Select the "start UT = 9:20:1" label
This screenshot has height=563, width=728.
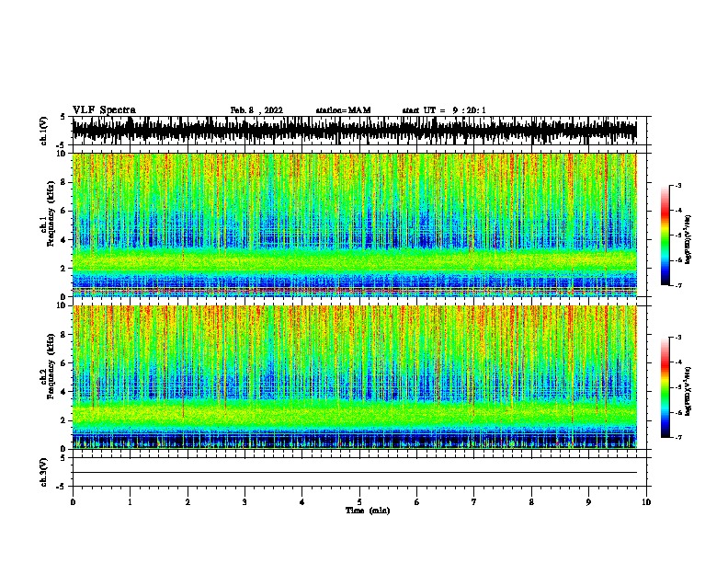pyautogui.click(x=444, y=110)
